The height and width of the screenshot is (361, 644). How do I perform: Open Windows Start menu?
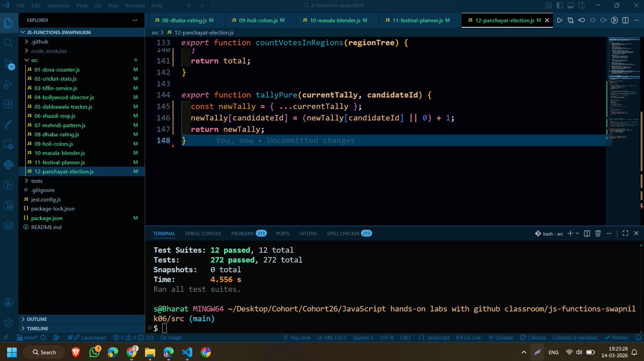tap(11, 352)
